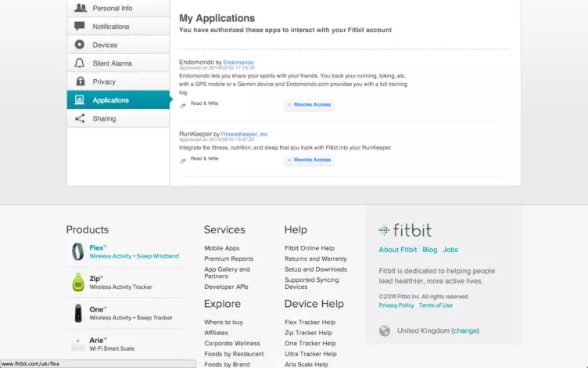The height and width of the screenshot is (368, 588).
Task: Click the globe icon beside United Kingdom
Action: click(385, 331)
